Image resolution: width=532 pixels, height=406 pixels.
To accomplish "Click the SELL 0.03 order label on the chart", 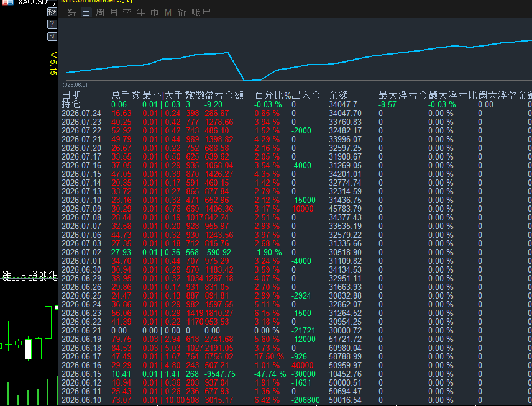I will [x=30, y=274].
